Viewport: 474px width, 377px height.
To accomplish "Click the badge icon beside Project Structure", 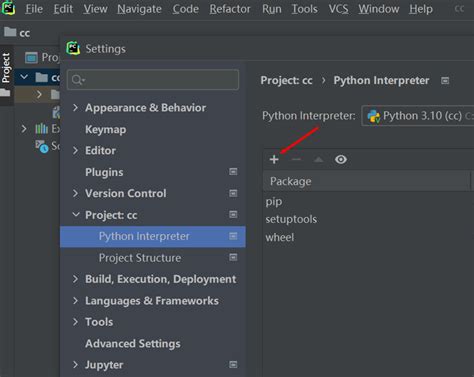I will click(x=233, y=257).
